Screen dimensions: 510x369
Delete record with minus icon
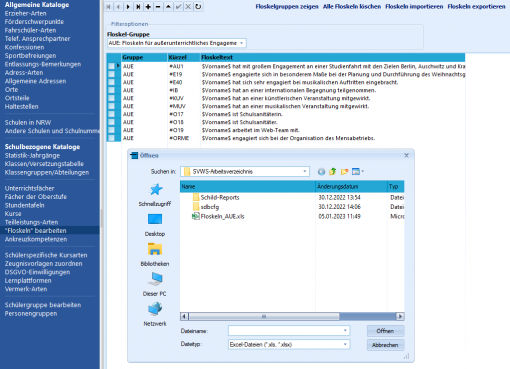[158, 7]
